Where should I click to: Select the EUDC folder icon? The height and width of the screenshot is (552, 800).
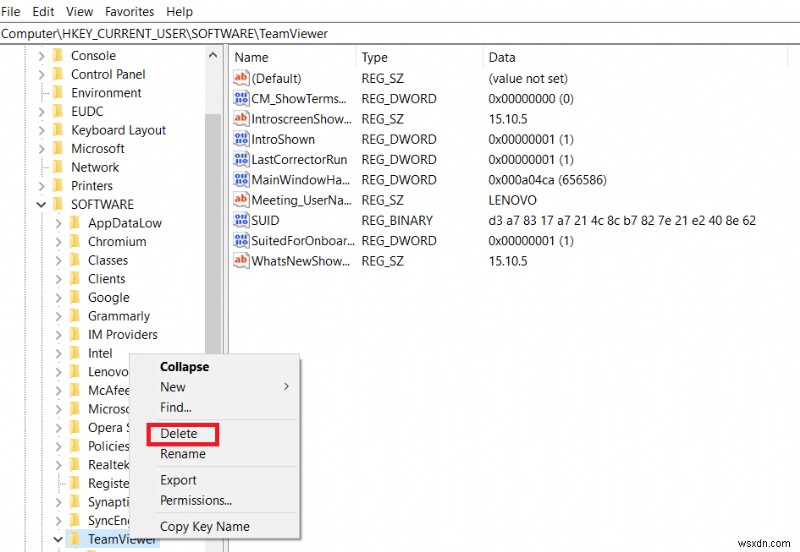[x=58, y=111]
